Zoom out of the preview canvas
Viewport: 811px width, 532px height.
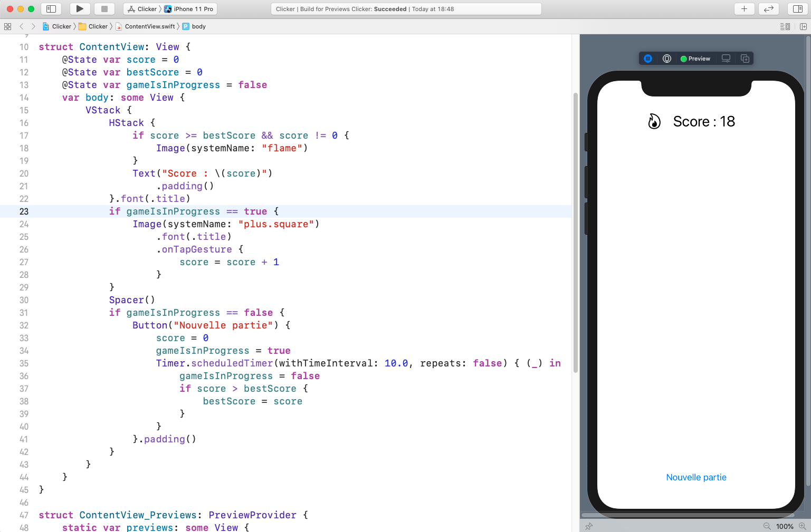(x=767, y=526)
